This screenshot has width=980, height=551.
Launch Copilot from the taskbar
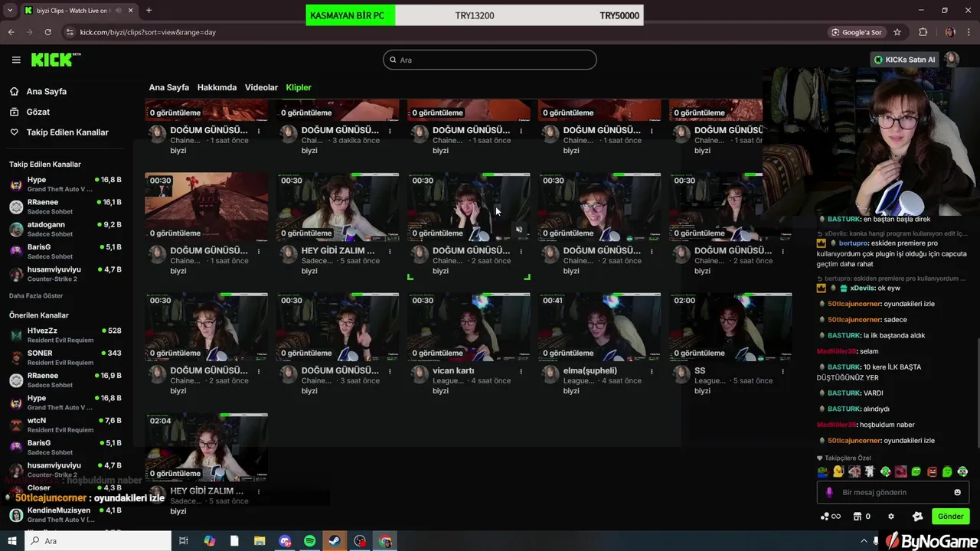click(210, 541)
